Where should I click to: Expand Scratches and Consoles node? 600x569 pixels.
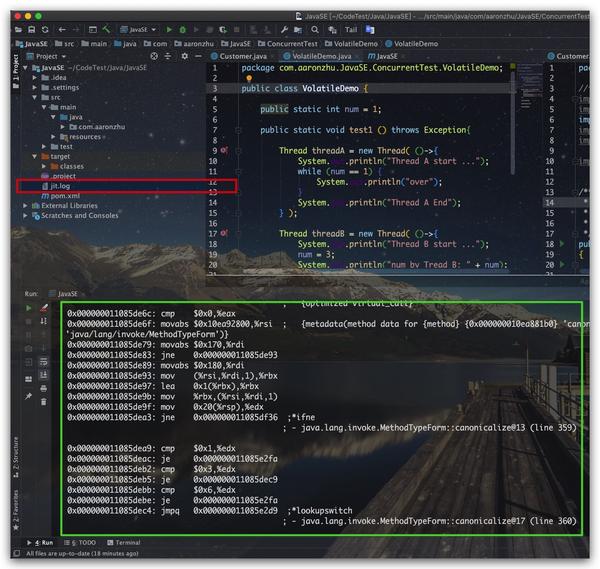(25, 216)
